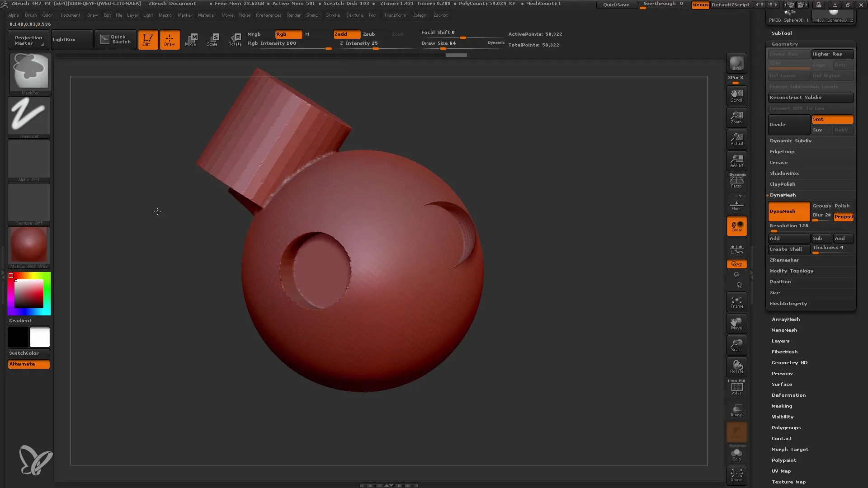The width and height of the screenshot is (868, 488).
Task: Select the Scale tool in toolbar
Action: (x=213, y=39)
